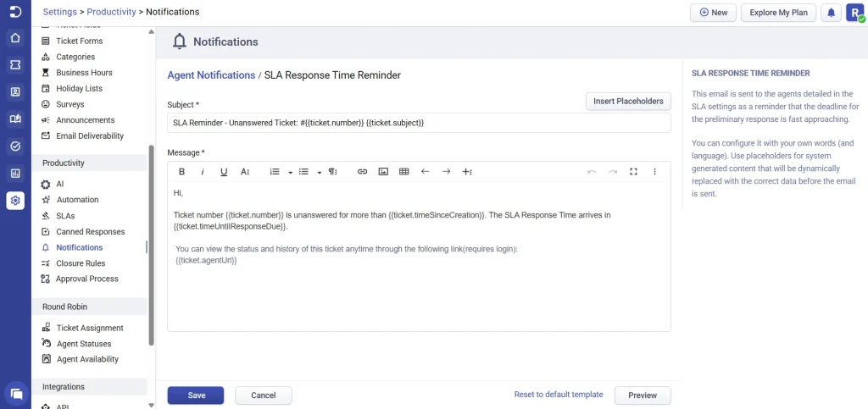Open more text options (A icon)
Screen dimensions: 868x409
click(x=245, y=172)
